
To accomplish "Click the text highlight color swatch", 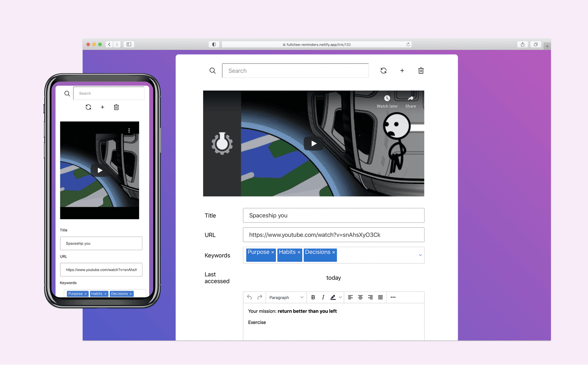I will tap(333, 297).
